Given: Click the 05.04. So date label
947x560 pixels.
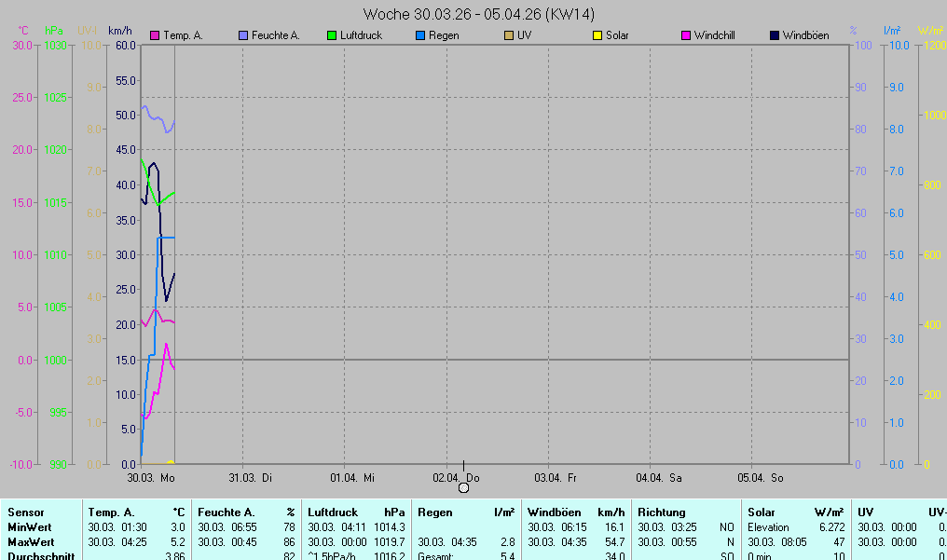Looking at the screenshot, I should coord(761,478).
